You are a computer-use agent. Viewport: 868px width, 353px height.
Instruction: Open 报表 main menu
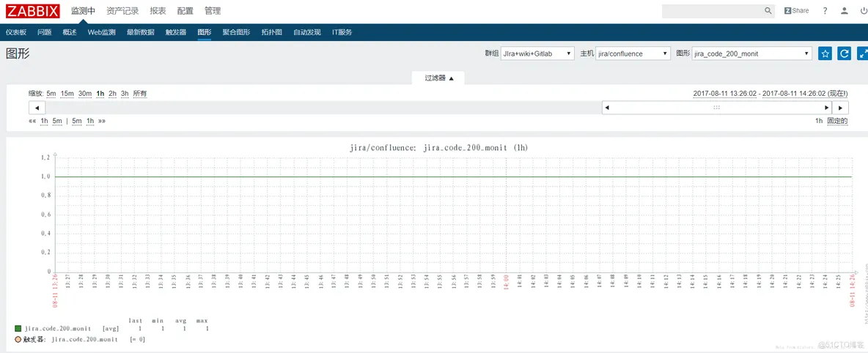(158, 11)
